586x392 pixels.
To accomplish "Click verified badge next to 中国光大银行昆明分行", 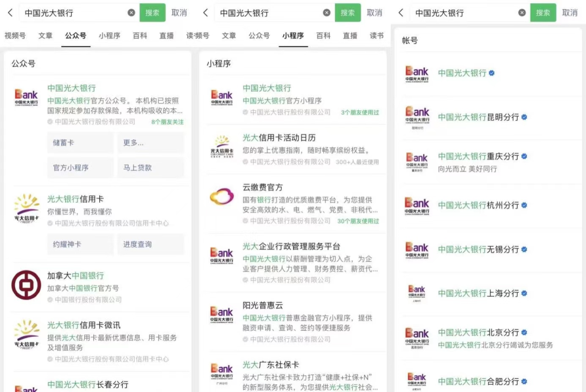I will (x=524, y=117).
